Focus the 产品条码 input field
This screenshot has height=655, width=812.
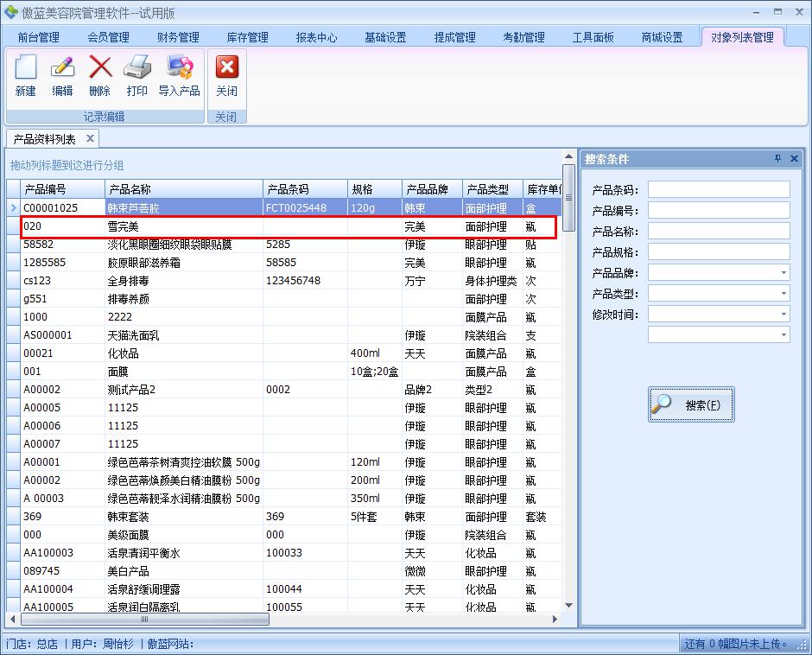click(x=719, y=189)
